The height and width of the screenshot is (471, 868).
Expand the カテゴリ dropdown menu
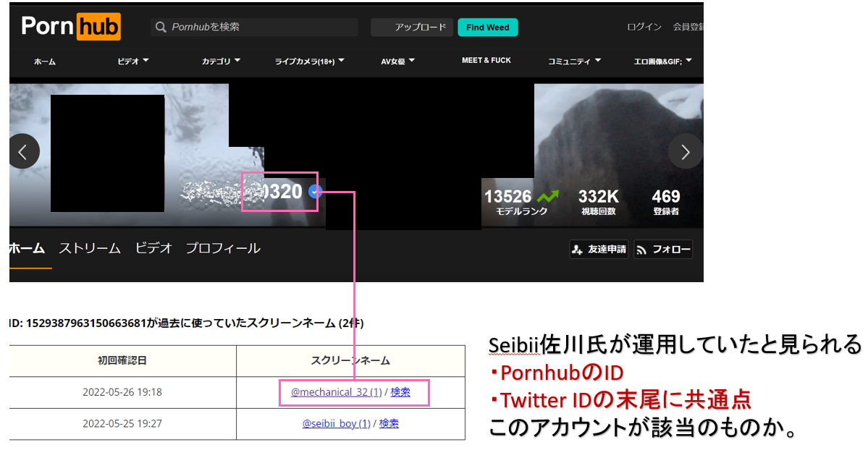(221, 61)
